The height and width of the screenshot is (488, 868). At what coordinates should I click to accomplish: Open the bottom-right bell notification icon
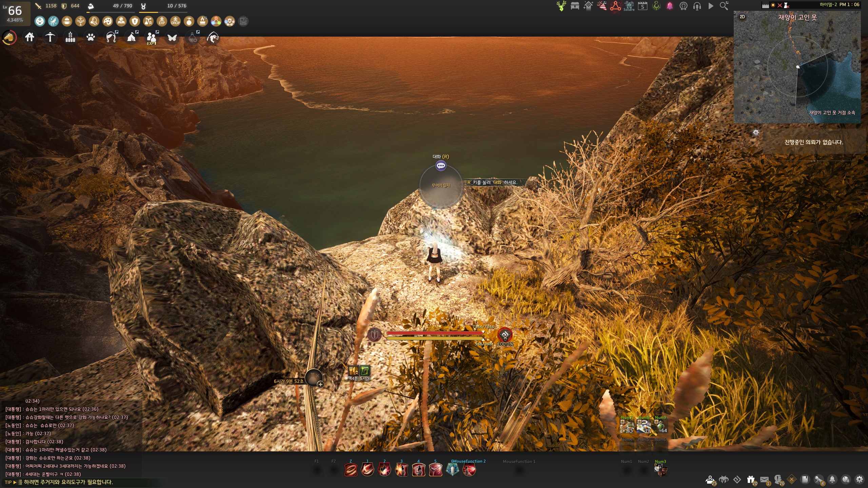[832, 480]
